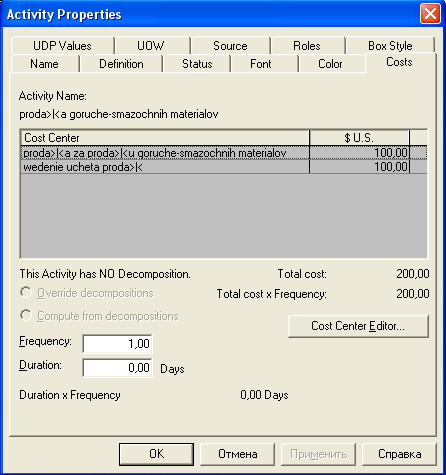Open the Roles tab
The image size is (446, 475).
307,46
